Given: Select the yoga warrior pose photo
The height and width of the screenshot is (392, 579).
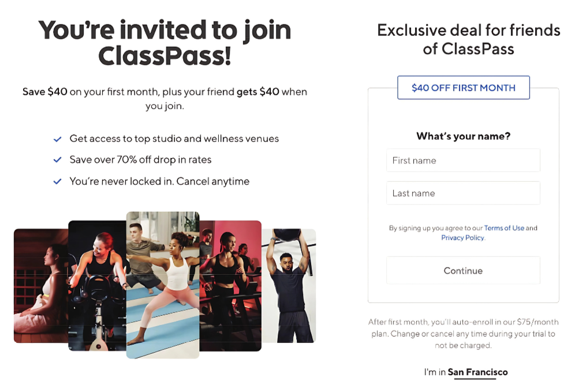Looking at the screenshot, I should click(x=162, y=285).
